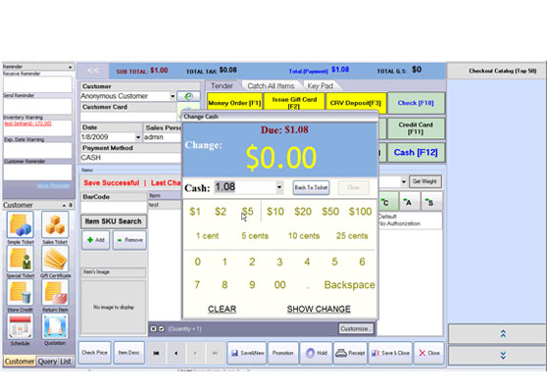The image size is (547, 392).
Task: Switch to the Catch All Items tab
Action: 271,86
